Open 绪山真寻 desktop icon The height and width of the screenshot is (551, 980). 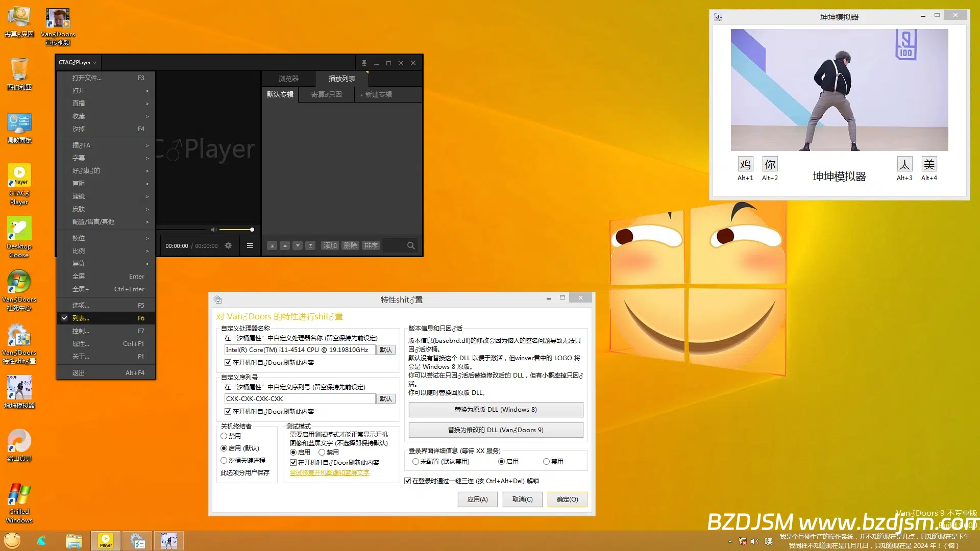click(x=19, y=445)
